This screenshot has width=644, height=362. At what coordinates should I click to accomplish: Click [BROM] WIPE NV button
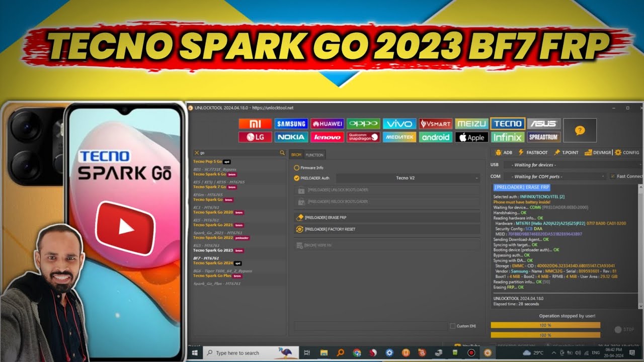click(x=387, y=245)
